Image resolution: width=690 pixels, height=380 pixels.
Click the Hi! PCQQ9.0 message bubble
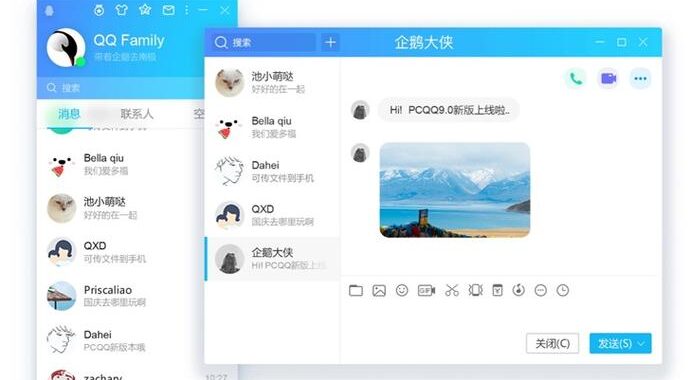pos(448,110)
